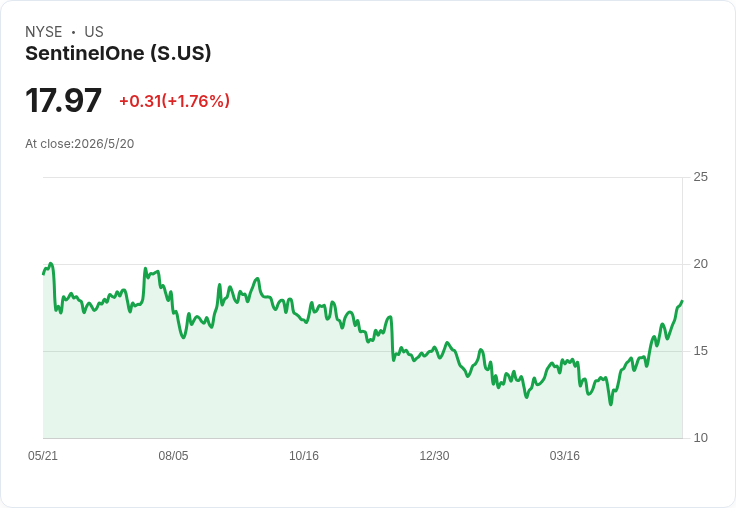The height and width of the screenshot is (508, 736).
Task: Click the 03/16 date axis label
Action: pyautogui.click(x=565, y=456)
